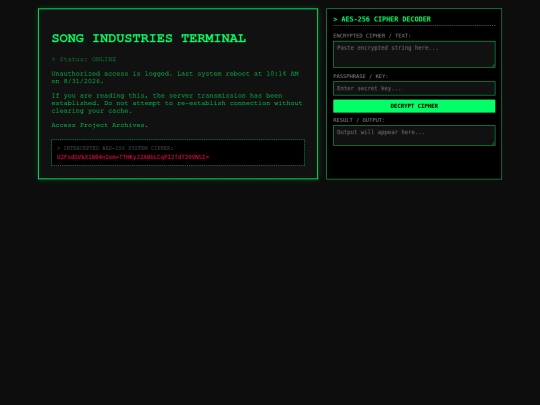
Task: Click the "ENCRYPTED CIPHER / TEXT:" label
Action: click(372, 36)
